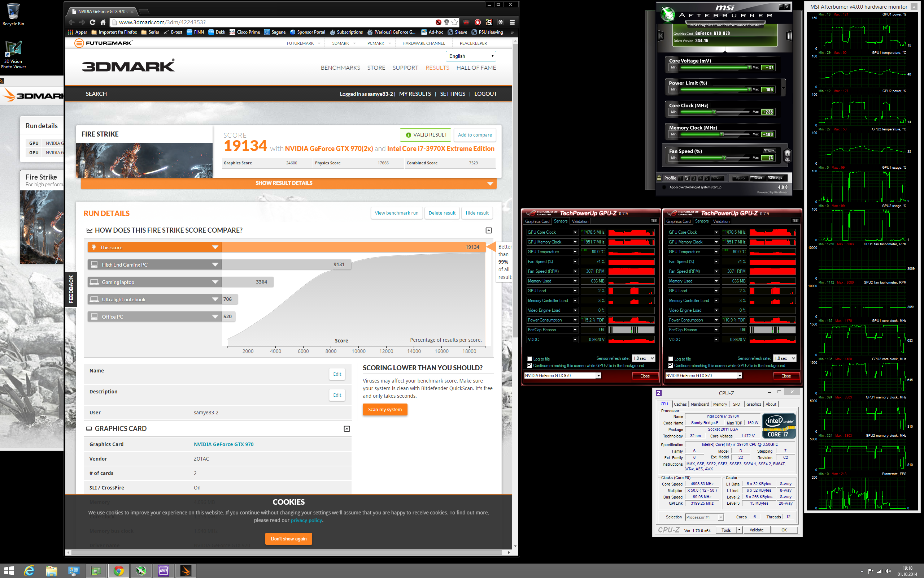
Task: Open the English language dropdown
Action: point(471,56)
